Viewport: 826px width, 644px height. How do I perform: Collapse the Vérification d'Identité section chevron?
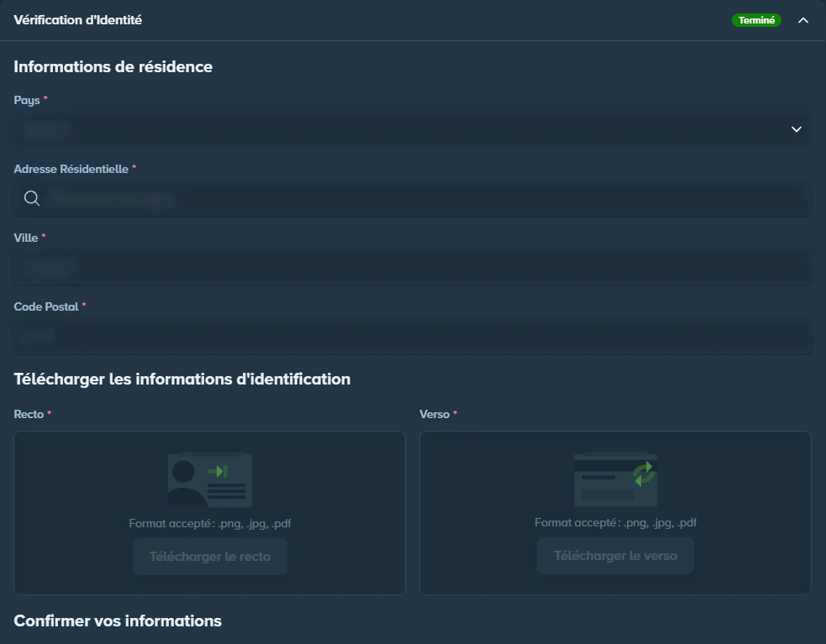(x=802, y=20)
